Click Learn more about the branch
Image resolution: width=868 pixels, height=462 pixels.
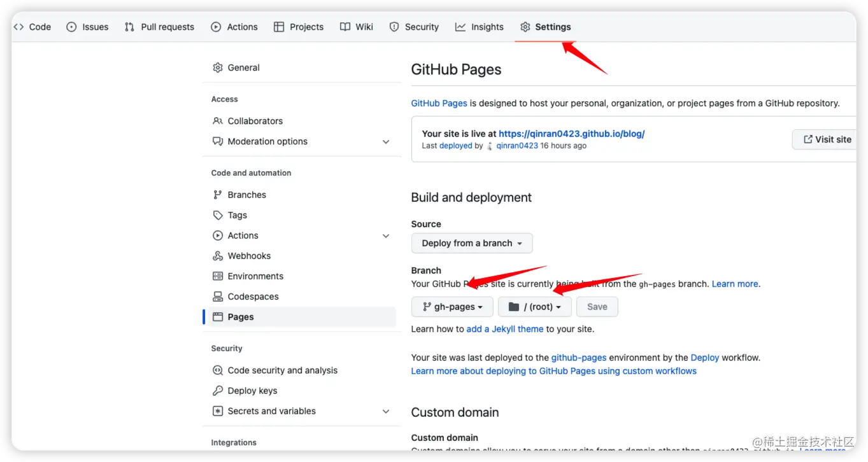[735, 284]
